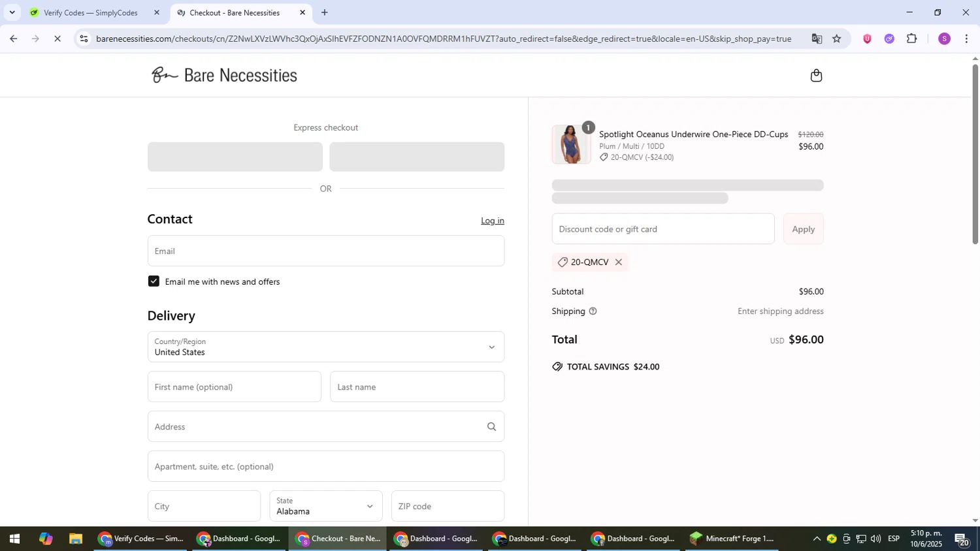Open the State dropdown showing Alabama

pyautogui.click(x=325, y=506)
